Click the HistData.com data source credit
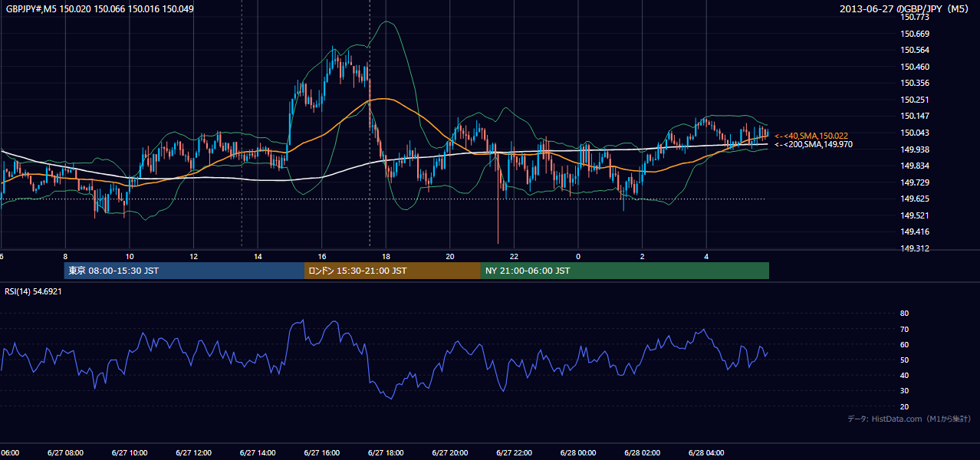The image size is (980, 460). tap(909, 419)
